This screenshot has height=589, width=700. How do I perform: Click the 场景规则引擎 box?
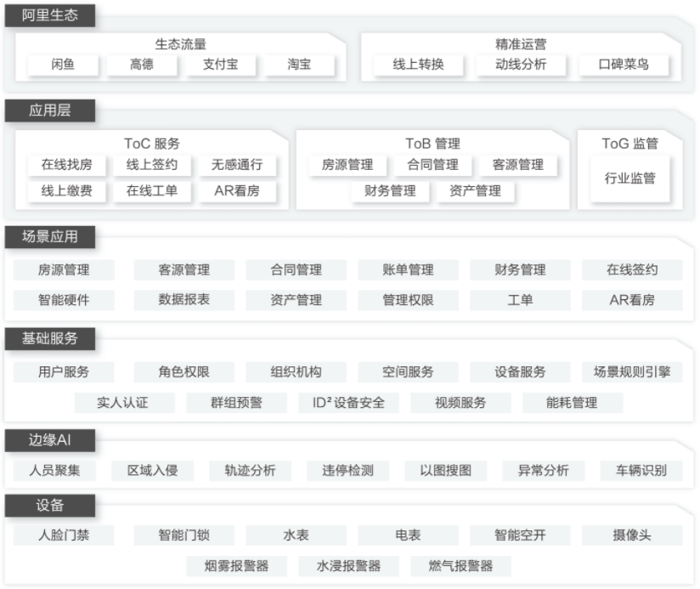[x=633, y=372]
